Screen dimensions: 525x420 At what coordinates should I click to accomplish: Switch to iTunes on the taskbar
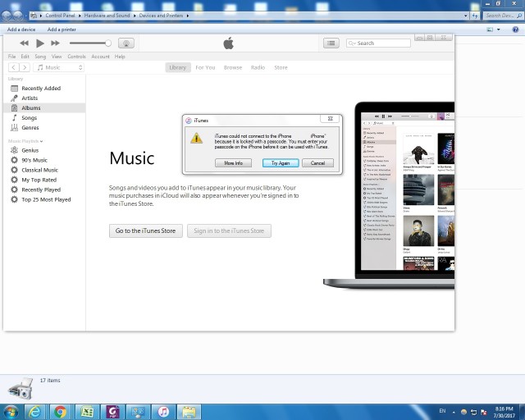point(163,412)
